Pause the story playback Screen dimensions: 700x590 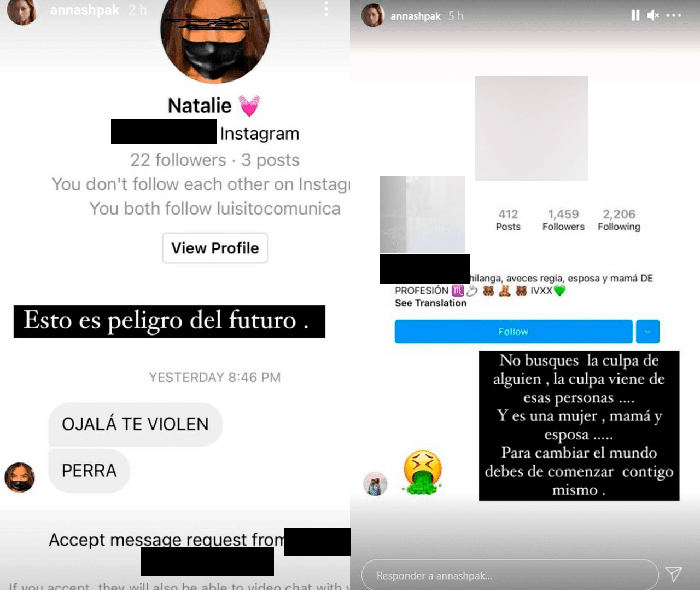[x=635, y=15]
